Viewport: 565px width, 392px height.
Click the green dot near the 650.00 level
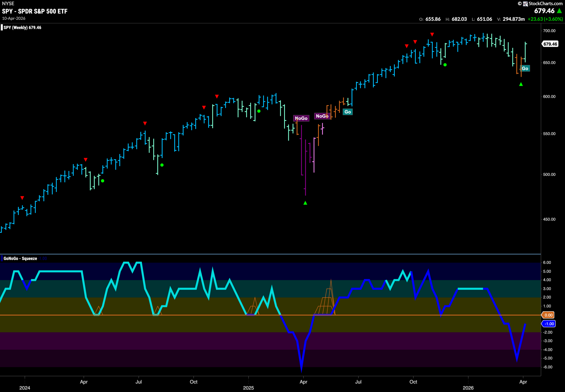(x=445, y=65)
